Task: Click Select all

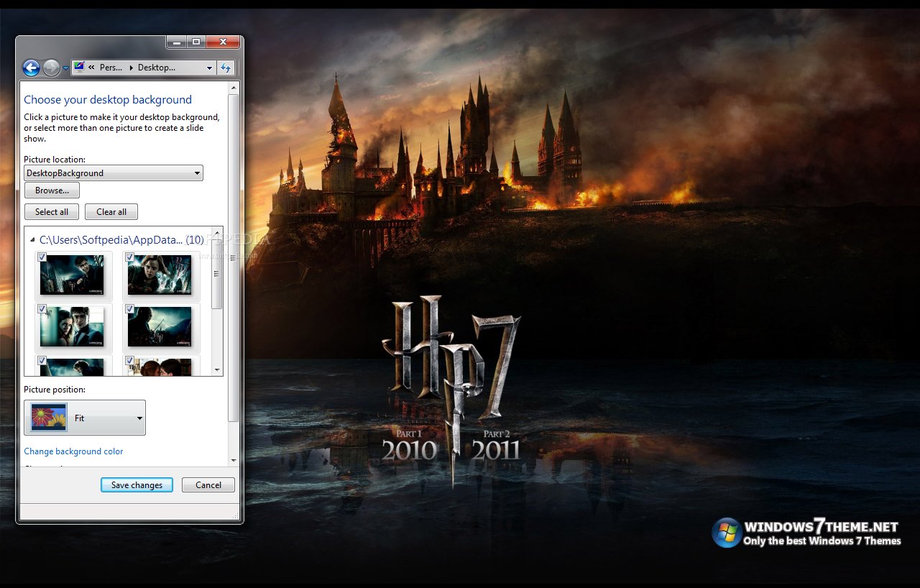Action: pyautogui.click(x=52, y=212)
